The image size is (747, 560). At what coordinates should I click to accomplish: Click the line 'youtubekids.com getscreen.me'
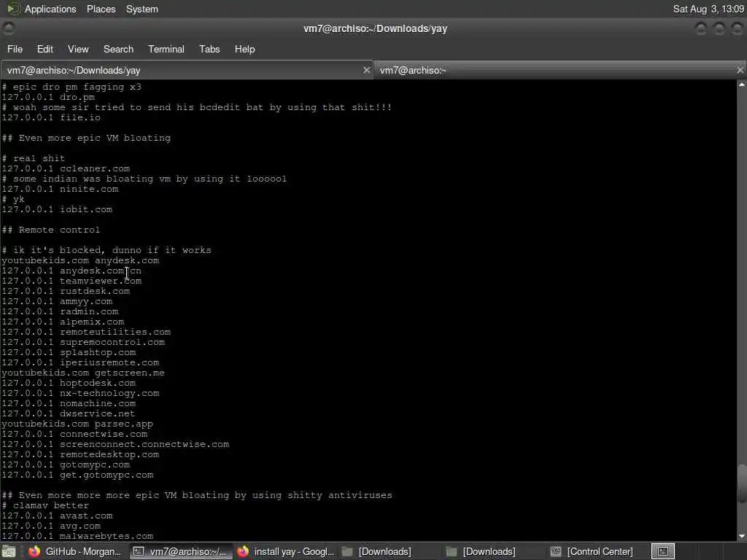83,373
